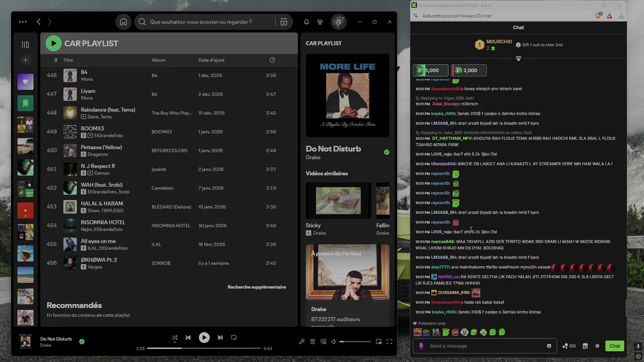Seek within the song progress bar

coord(204,348)
